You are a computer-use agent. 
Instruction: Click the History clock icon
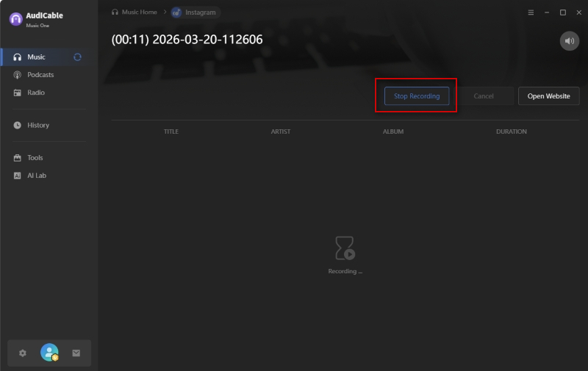point(17,125)
